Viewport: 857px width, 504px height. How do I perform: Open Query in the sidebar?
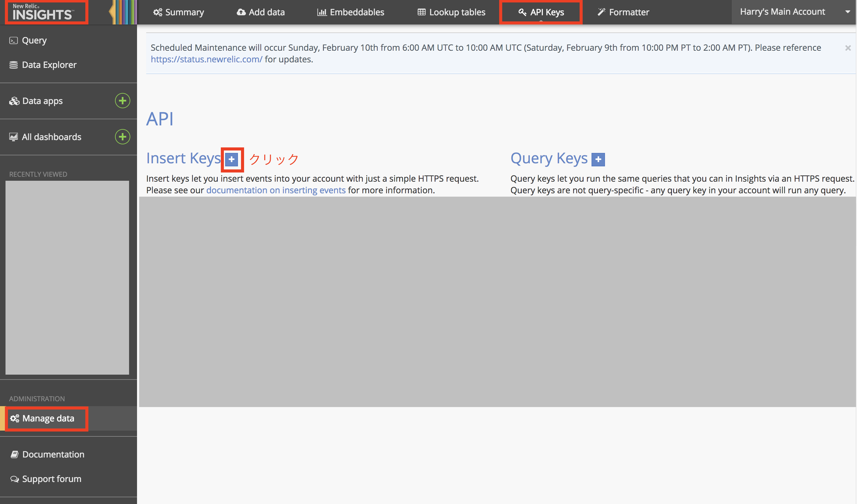(34, 40)
